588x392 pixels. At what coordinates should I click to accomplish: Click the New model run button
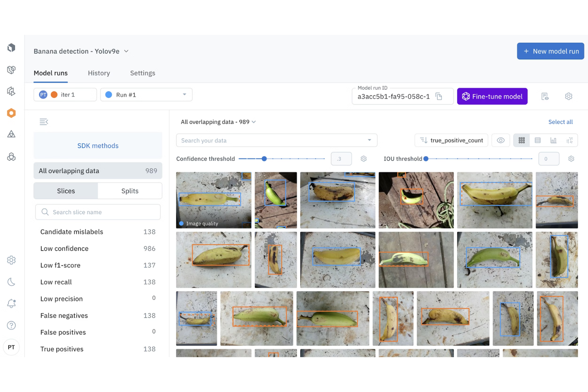[x=550, y=51]
